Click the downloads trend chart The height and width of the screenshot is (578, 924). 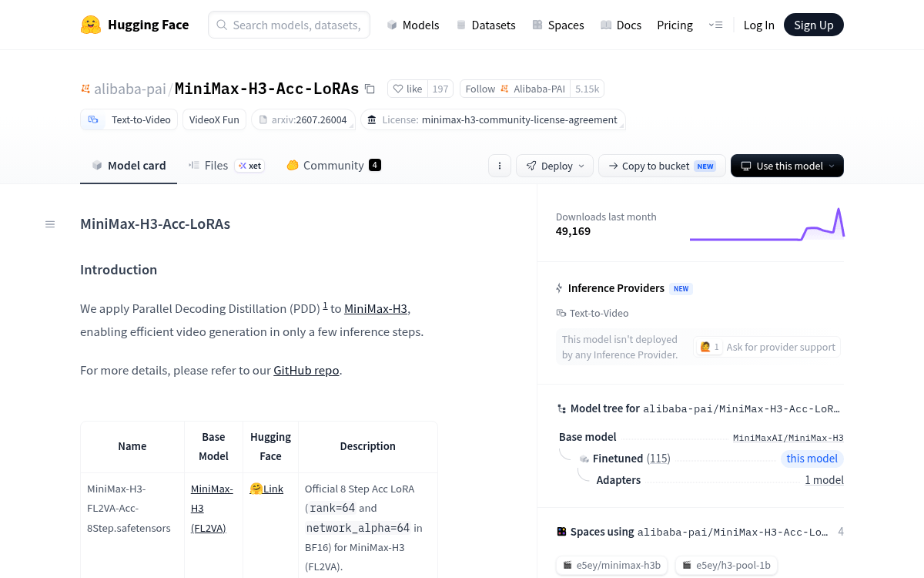767,223
